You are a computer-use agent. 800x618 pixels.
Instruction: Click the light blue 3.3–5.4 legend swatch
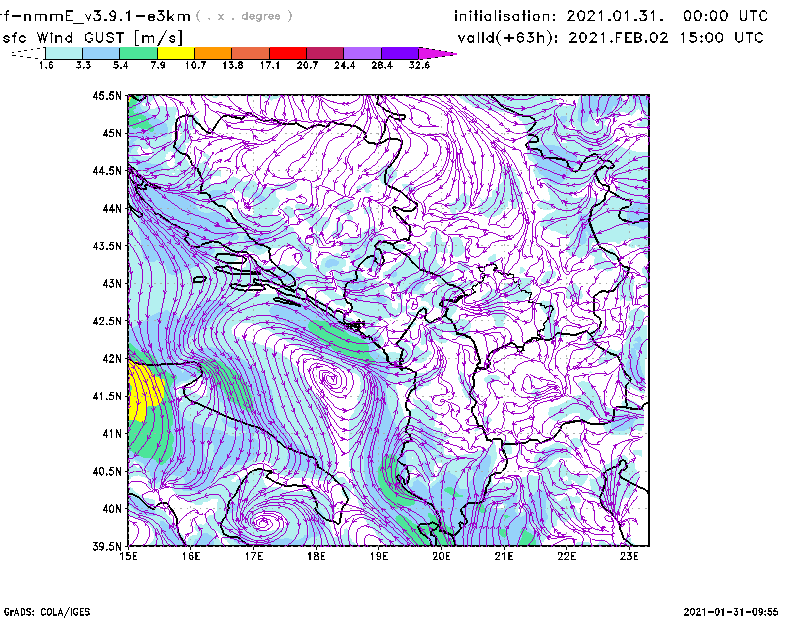pyautogui.click(x=101, y=53)
